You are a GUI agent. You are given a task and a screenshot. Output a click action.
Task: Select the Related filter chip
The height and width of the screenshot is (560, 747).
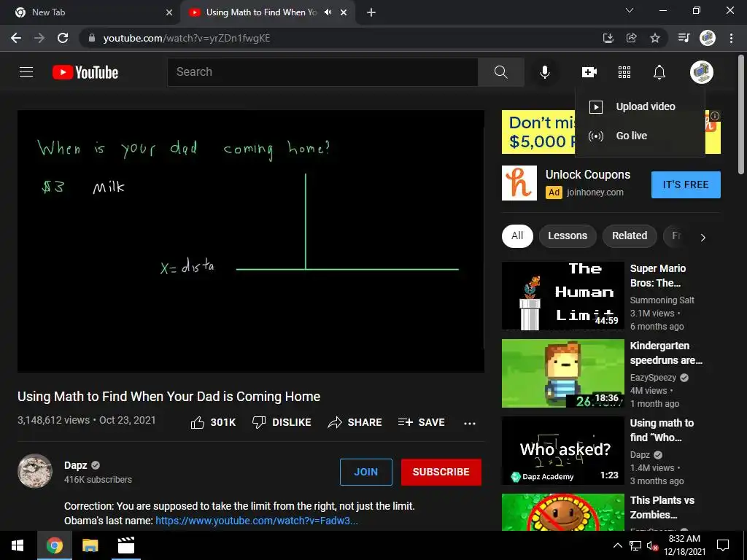[x=630, y=236]
